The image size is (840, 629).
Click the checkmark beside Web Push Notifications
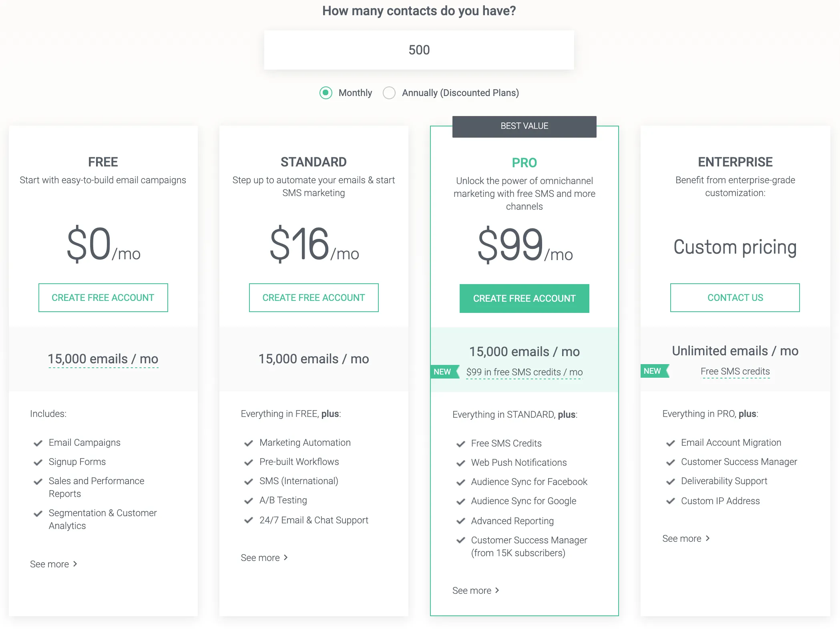[461, 463]
